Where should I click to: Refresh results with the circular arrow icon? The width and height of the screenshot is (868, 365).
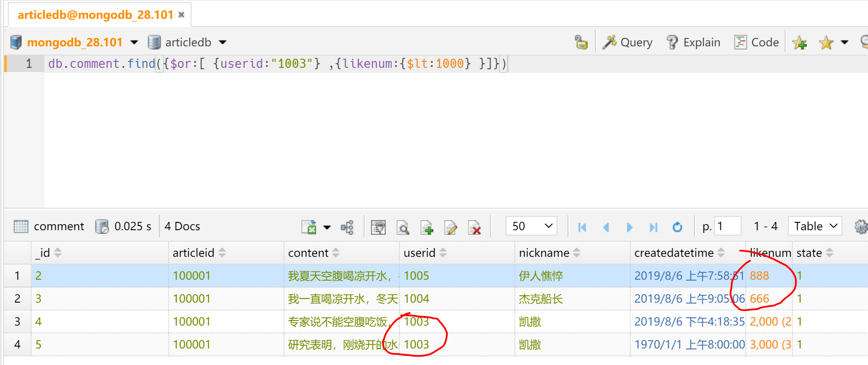pyautogui.click(x=677, y=227)
